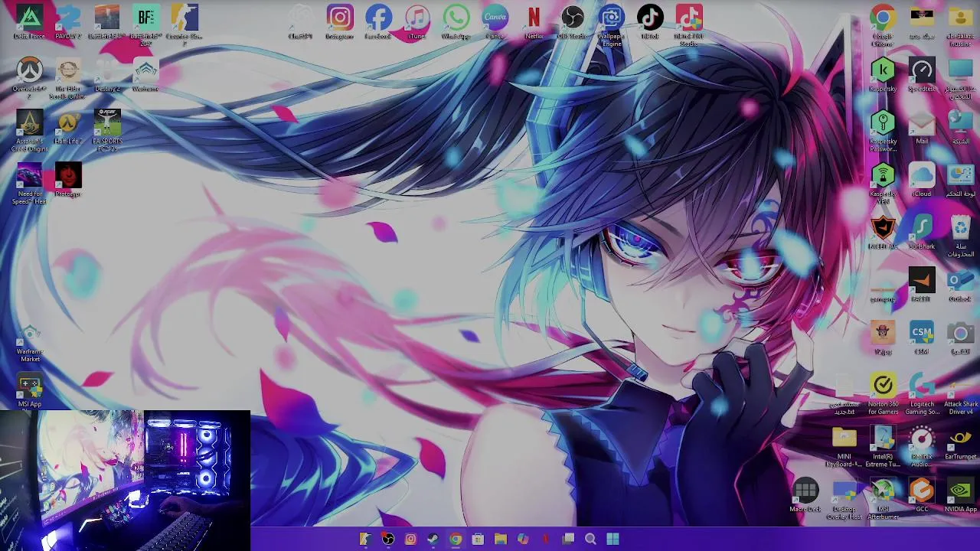Image resolution: width=980 pixels, height=551 pixels.
Task: Open the Attack Shark Driver v4 shortcut
Action: coord(960,394)
